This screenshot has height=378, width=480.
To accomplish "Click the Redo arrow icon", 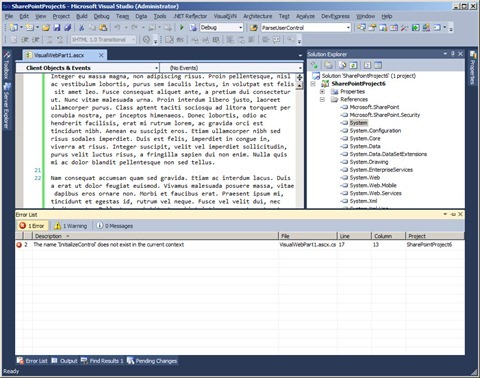I will [x=134, y=28].
